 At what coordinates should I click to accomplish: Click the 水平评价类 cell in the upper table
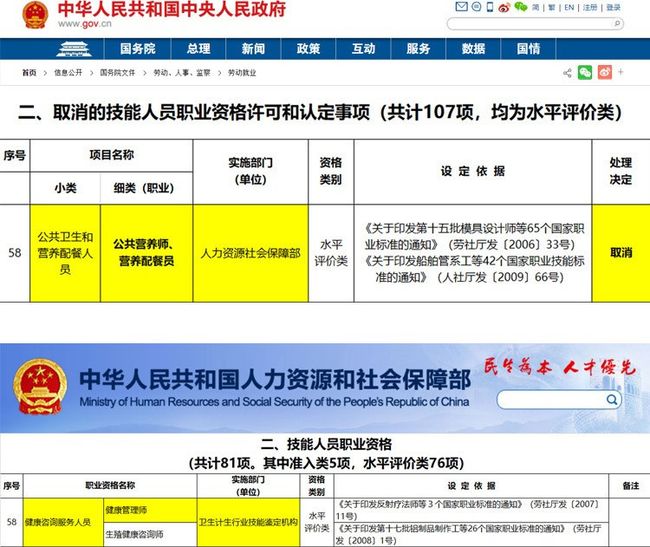(331, 253)
